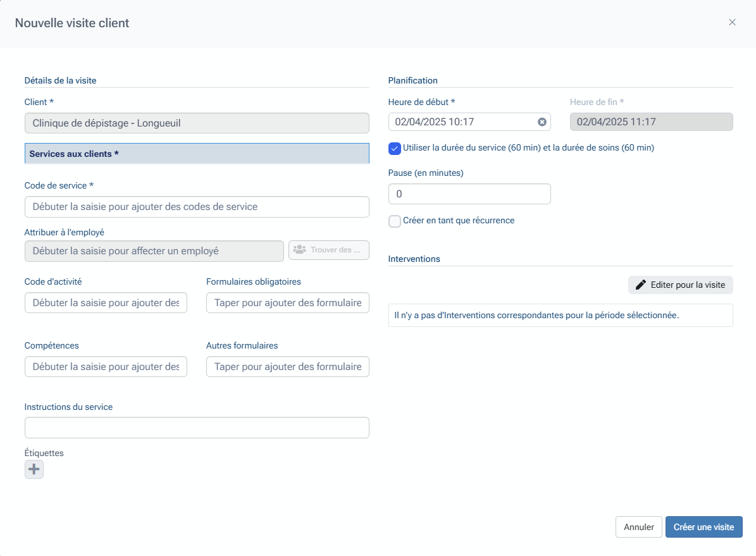Open the Code de service field
756x556 pixels.
pyautogui.click(x=197, y=207)
